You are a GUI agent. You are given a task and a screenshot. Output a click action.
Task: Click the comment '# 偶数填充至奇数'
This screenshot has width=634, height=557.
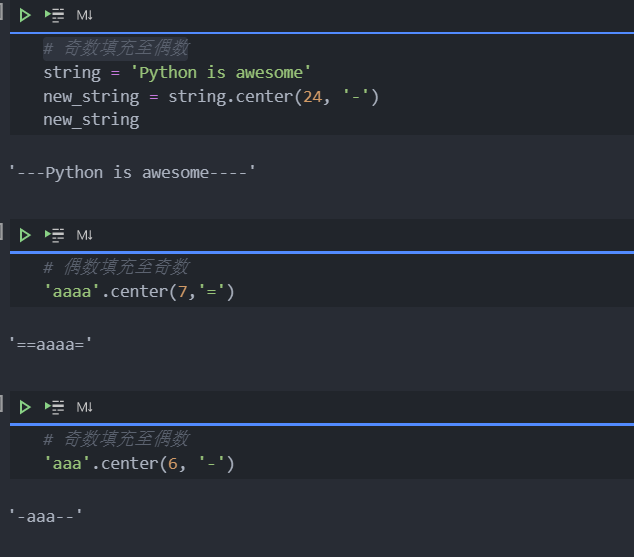pyautogui.click(x=115, y=267)
